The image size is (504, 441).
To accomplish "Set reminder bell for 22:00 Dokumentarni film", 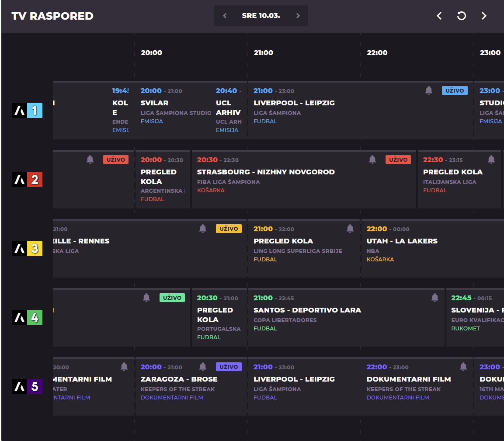I will click(463, 367).
